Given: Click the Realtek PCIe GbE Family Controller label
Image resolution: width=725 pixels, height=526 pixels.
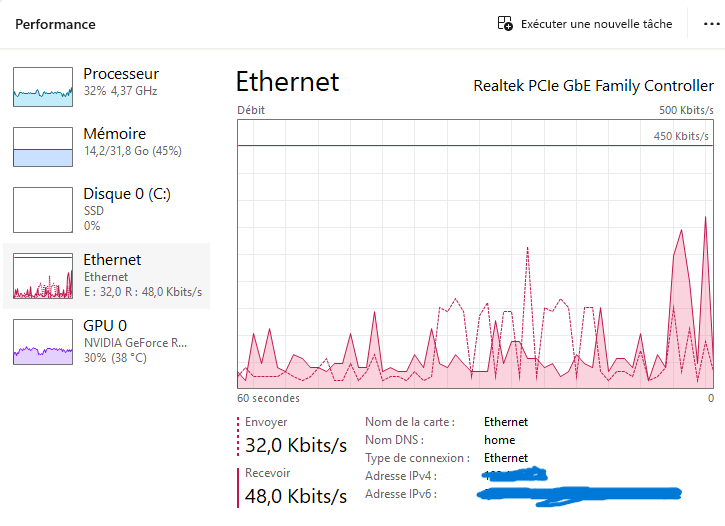Looking at the screenshot, I should [x=594, y=86].
